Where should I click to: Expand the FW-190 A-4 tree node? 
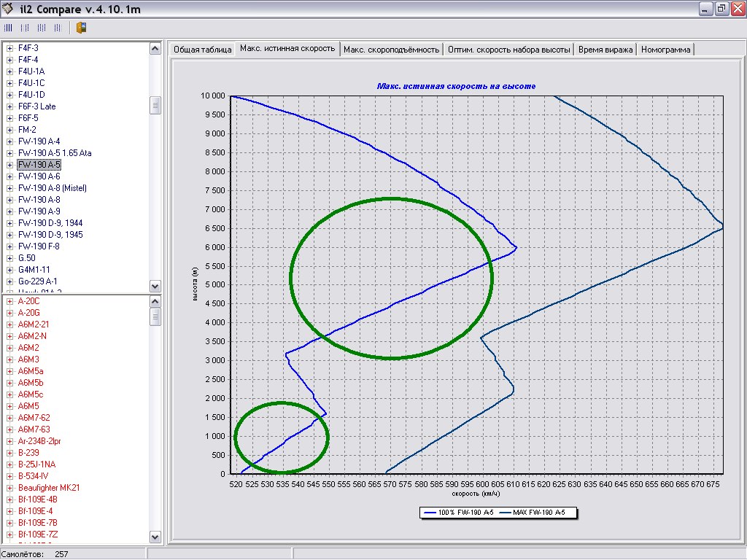click(10, 141)
